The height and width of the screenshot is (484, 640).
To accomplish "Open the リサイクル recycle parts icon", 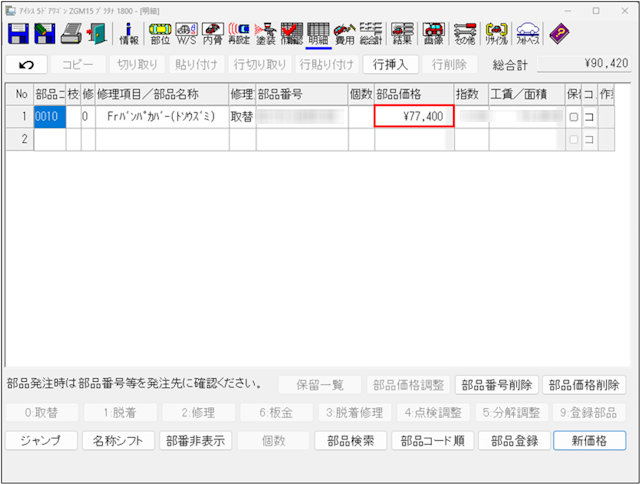I will point(496,33).
